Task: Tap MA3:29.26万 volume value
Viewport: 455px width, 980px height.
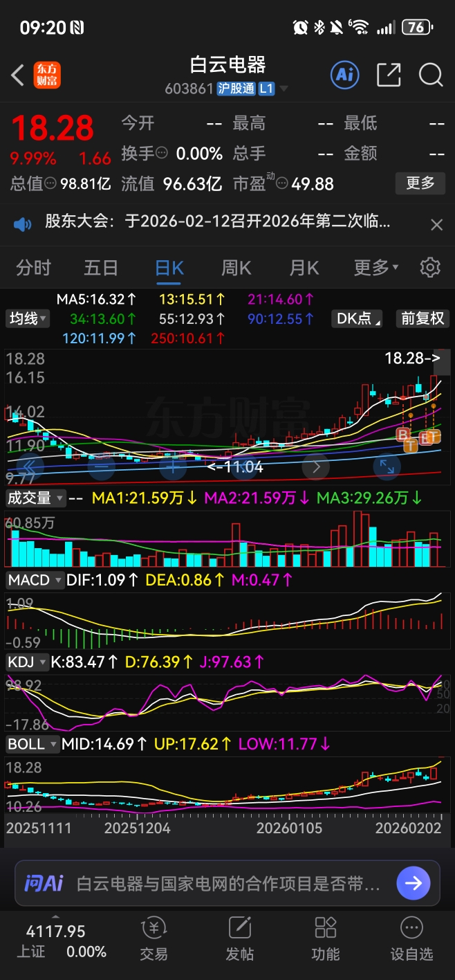Action: point(370,498)
